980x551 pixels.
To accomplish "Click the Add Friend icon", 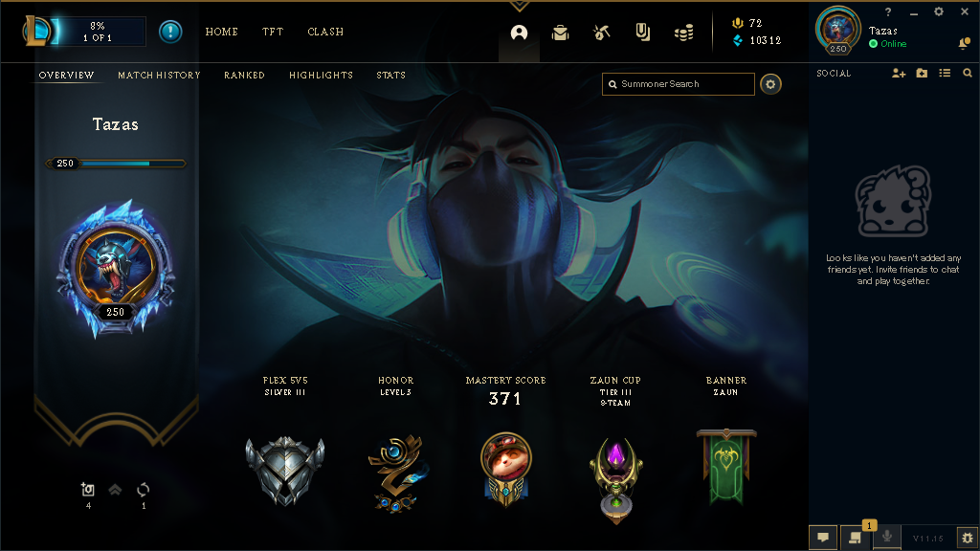I will pyautogui.click(x=899, y=73).
